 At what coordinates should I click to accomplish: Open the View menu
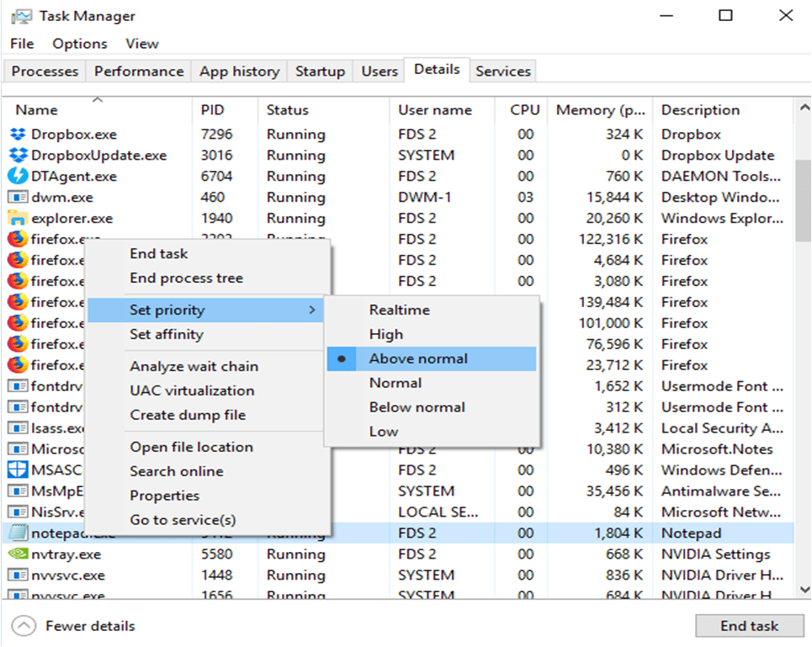(142, 44)
